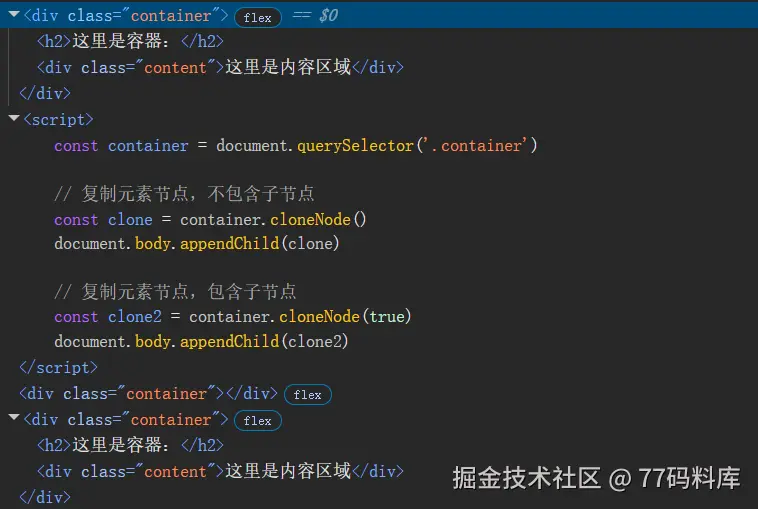Toggle flex badge on empty cloned container
Screen dimensions: 758x509
pos(308,394)
